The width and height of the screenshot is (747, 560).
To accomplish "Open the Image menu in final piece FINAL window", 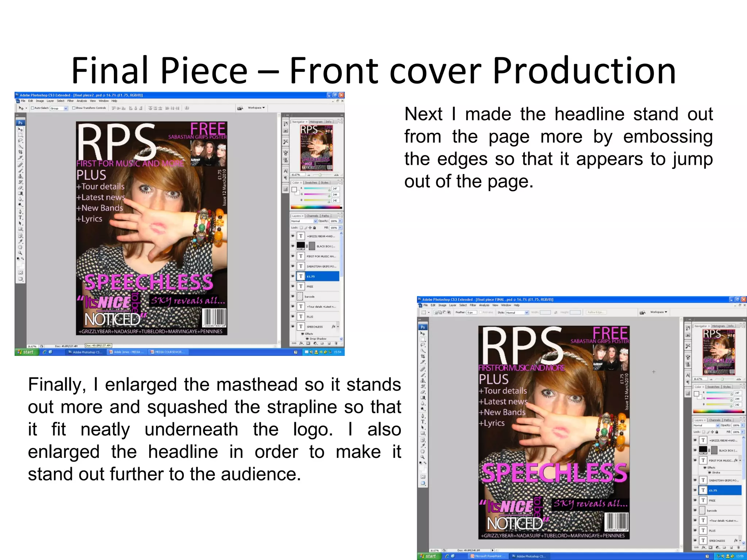I will point(442,305).
